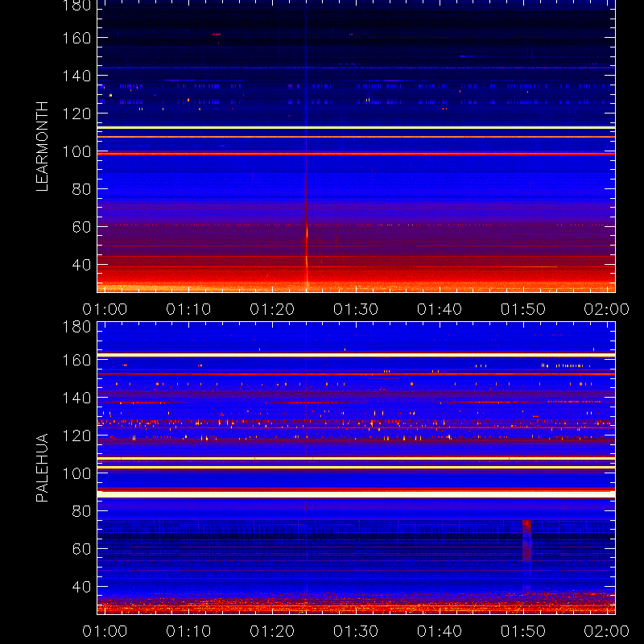644x644 pixels.
Task: Select the 60 frequency label on the Learmonth plot
Action: (81, 227)
